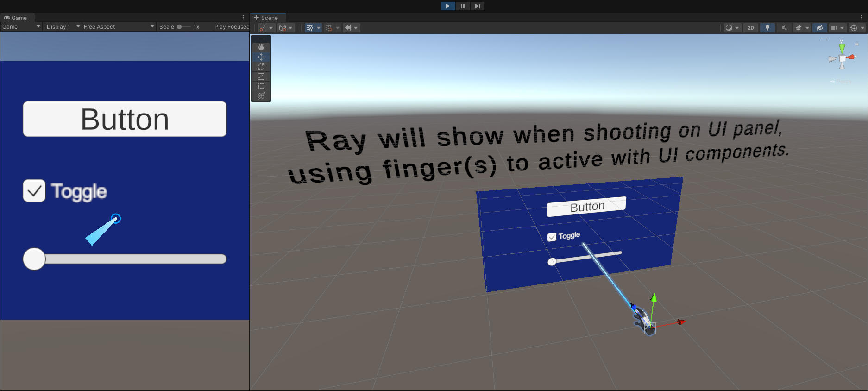Toggle scene audio mute icon
The width and height of the screenshot is (868, 391).
click(784, 28)
